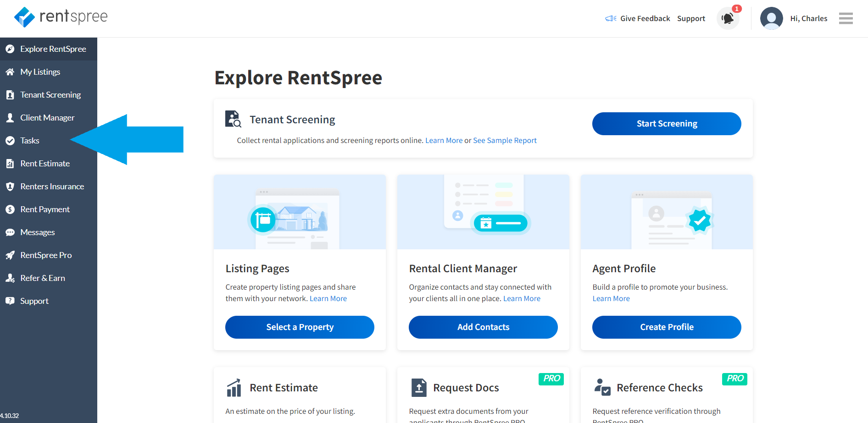Click the RentSpree logo
Viewport: 868px width, 423px height.
click(61, 17)
